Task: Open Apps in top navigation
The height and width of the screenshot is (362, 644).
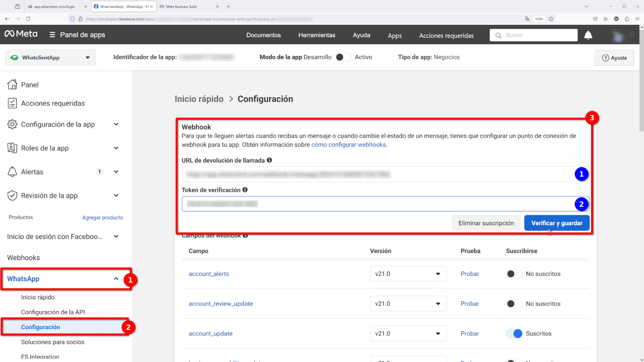Action: (394, 36)
